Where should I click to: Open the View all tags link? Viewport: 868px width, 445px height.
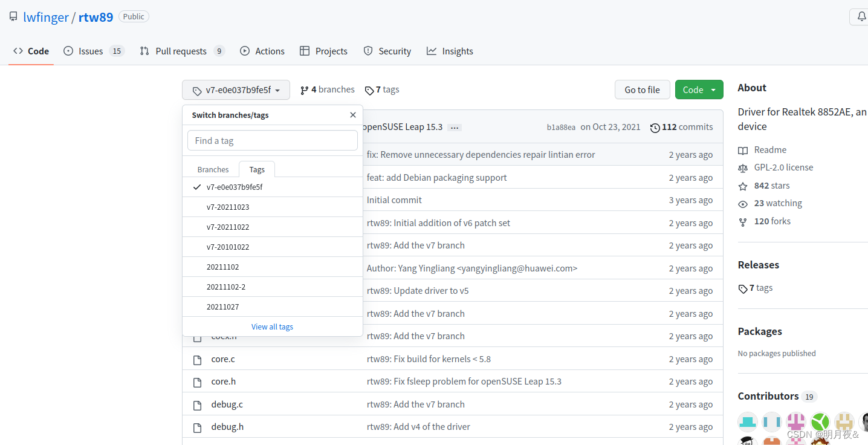click(272, 326)
